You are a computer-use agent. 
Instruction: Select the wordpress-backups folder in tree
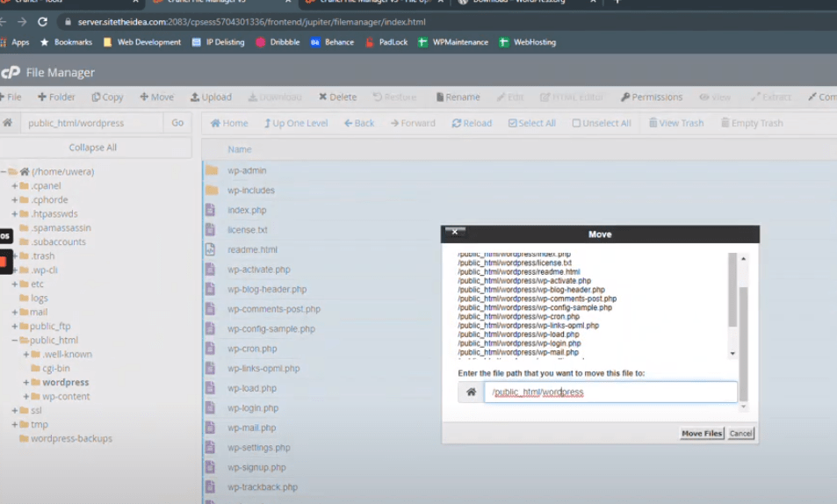pyautogui.click(x=71, y=438)
